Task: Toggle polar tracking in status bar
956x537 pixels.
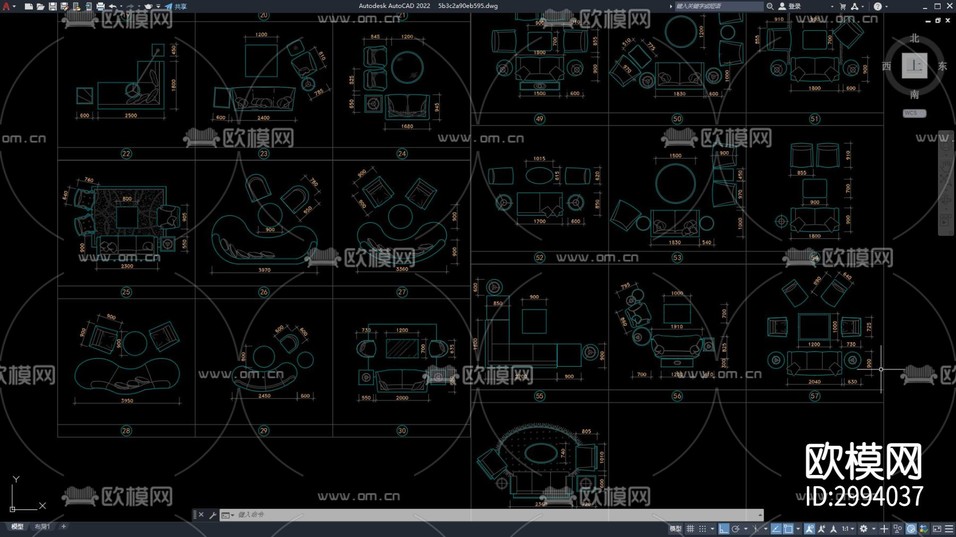Action: [735, 528]
